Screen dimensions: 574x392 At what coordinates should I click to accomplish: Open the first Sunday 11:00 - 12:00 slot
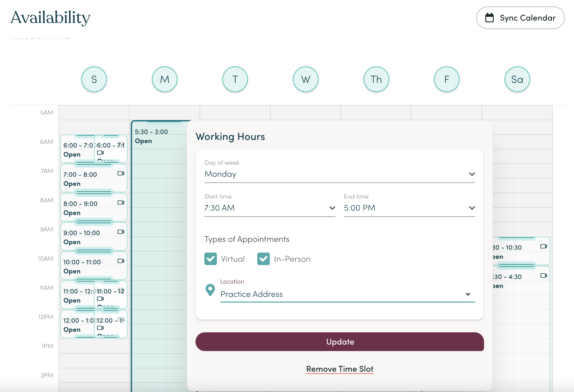[77, 295]
